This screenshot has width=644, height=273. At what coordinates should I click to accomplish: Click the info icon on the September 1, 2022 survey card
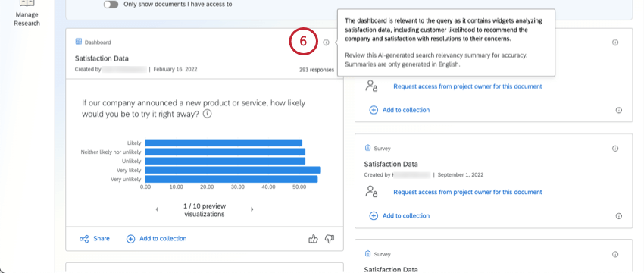[x=615, y=149]
